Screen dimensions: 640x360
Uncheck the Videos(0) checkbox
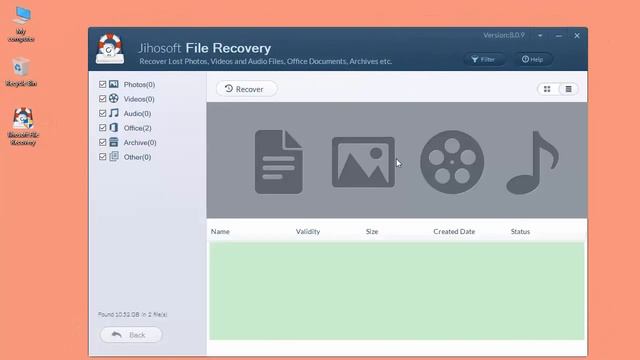102,99
